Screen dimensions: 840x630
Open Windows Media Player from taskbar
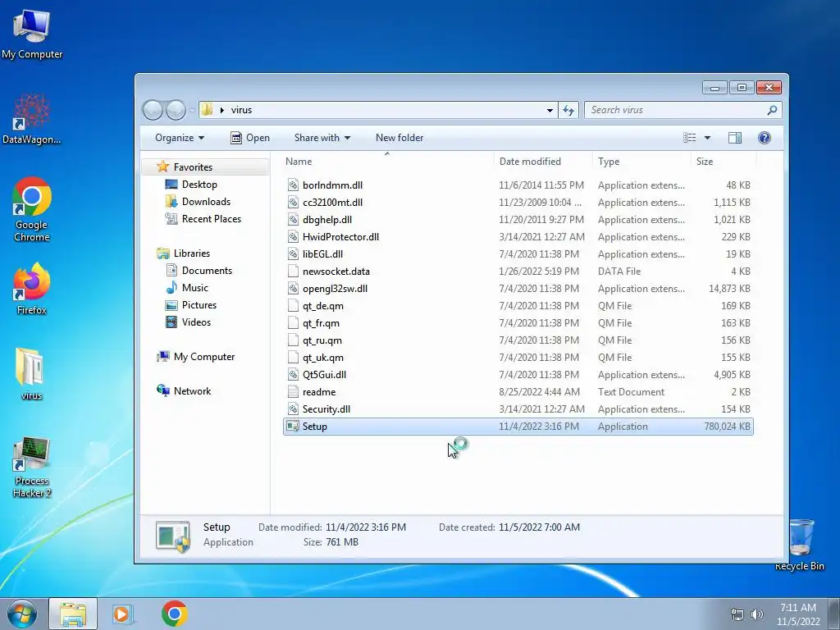coord(122,614)
